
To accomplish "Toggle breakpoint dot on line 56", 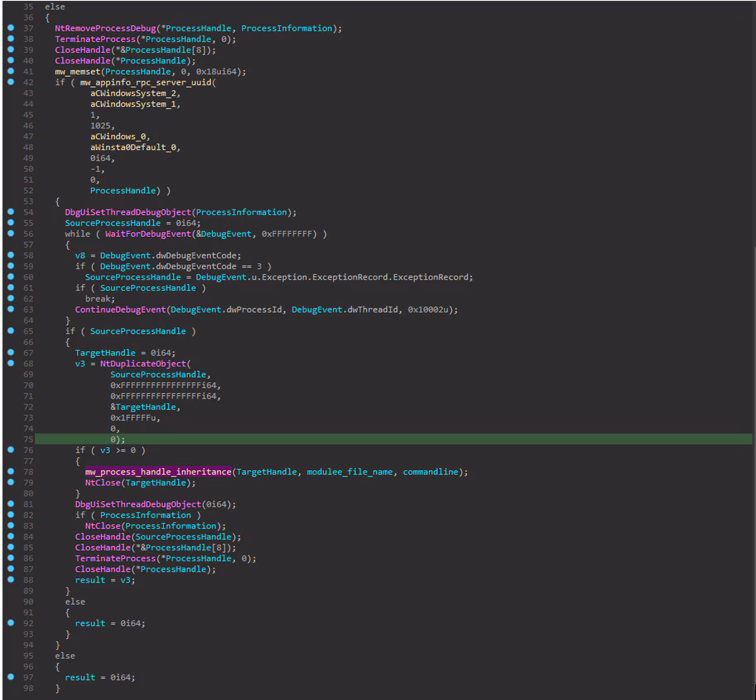I will point(11,234).
